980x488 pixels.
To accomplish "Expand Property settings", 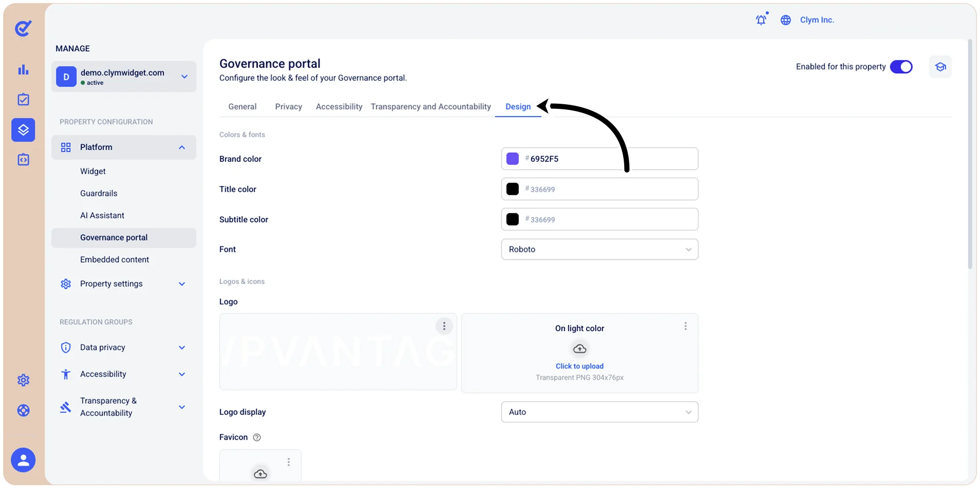I will (124, 284).
